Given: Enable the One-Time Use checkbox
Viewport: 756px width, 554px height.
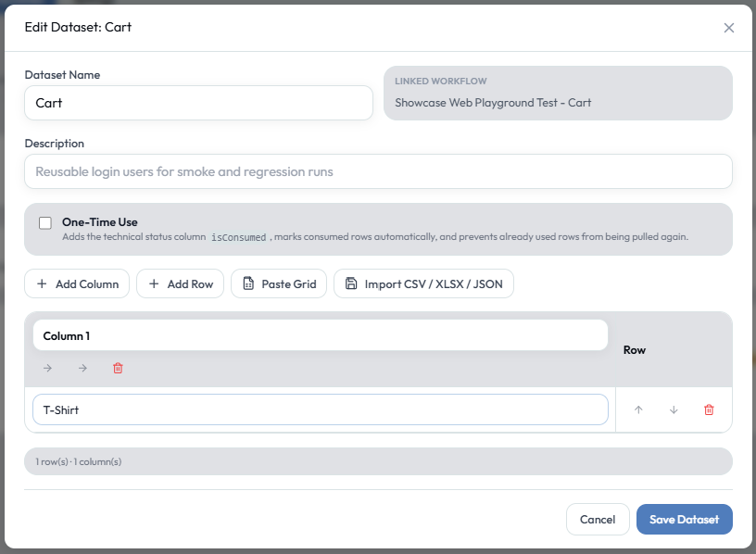Looking at the screenshot, I should click(x=45, y=222).
